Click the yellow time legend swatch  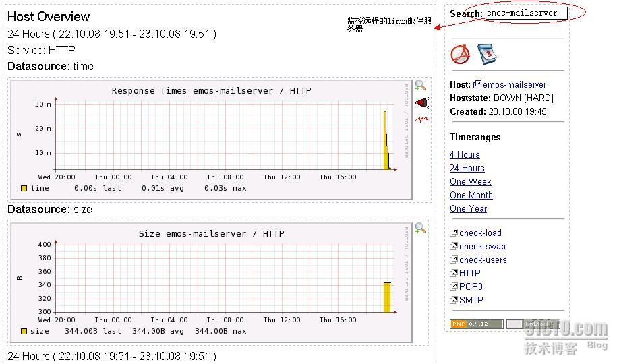[x=24, y=189]
